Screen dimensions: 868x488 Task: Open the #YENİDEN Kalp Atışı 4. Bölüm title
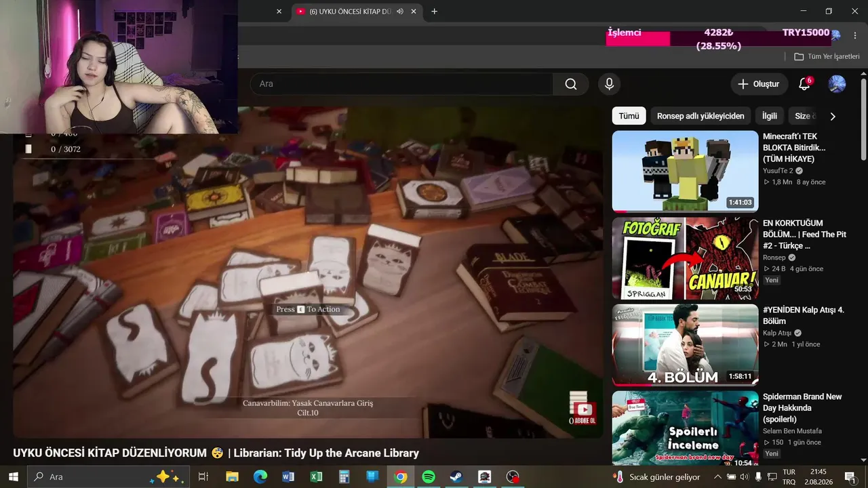click(x=804, y=315)
